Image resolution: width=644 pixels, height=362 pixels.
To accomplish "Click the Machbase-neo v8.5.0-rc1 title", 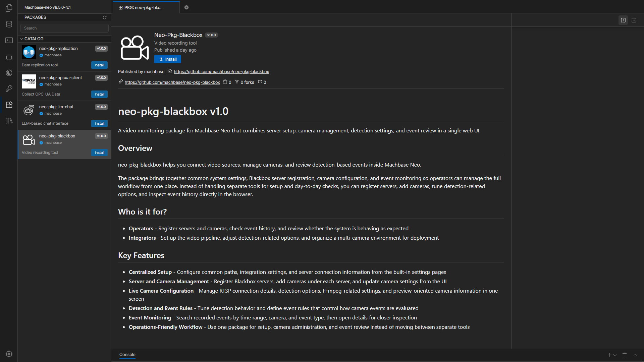I will click(48, 7).
